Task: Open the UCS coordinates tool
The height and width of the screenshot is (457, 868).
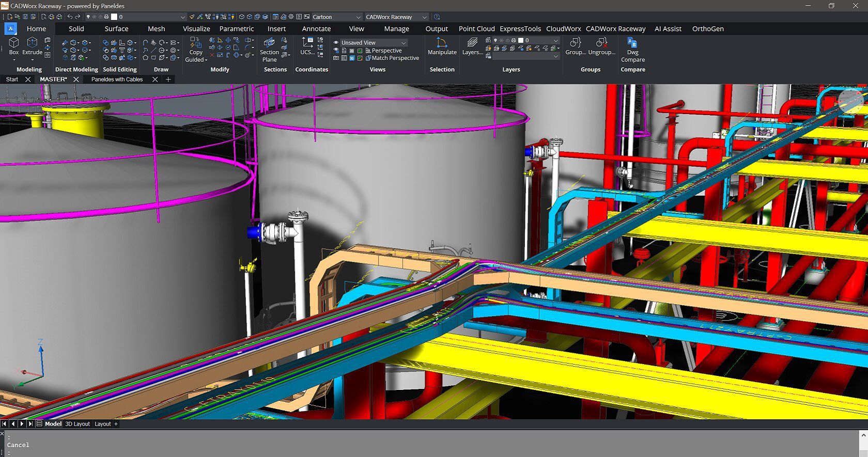Action: (x=307, y=46)
